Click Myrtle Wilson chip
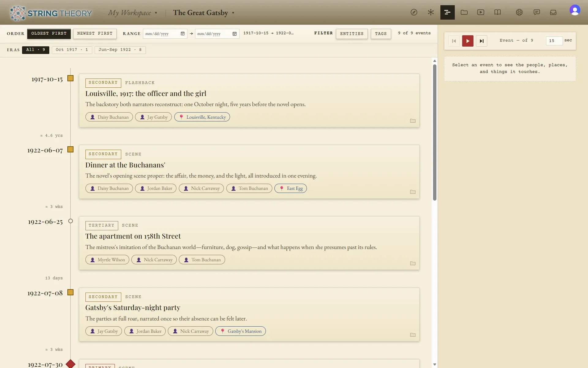The image size is (588, 368). tap(107, 260)
